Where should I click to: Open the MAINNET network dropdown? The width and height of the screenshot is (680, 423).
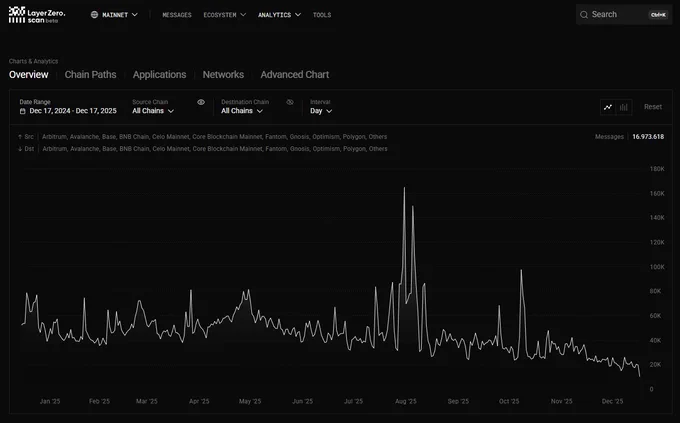(114, 15)
